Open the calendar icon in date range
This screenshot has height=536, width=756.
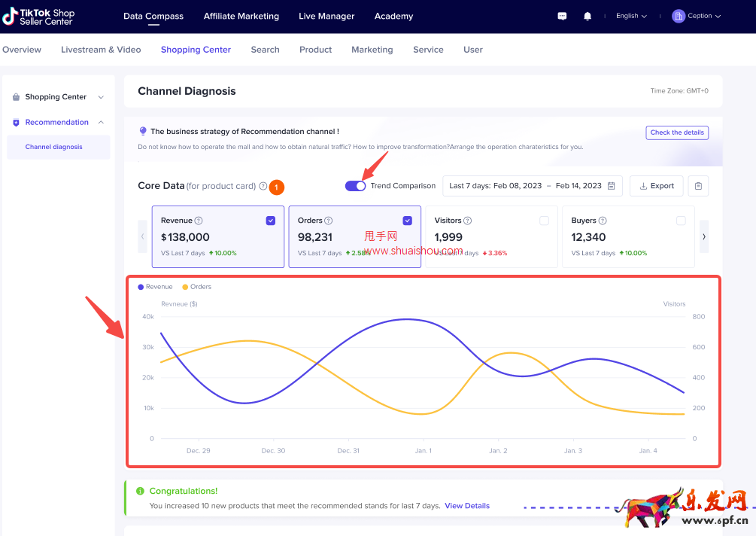pos(611,186)
